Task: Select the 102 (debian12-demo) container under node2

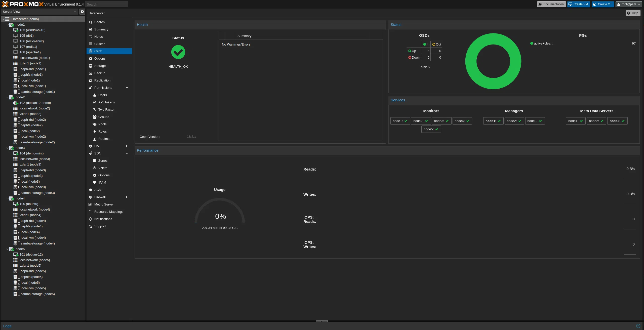Action: [35, 103]
